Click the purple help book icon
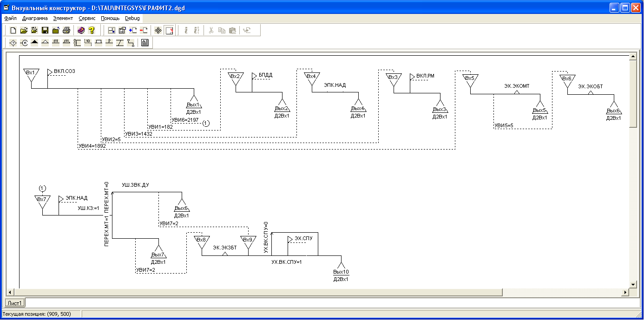The height and width of the screenshot is (320, 644). pyautogui.click(x=81, y=31)
